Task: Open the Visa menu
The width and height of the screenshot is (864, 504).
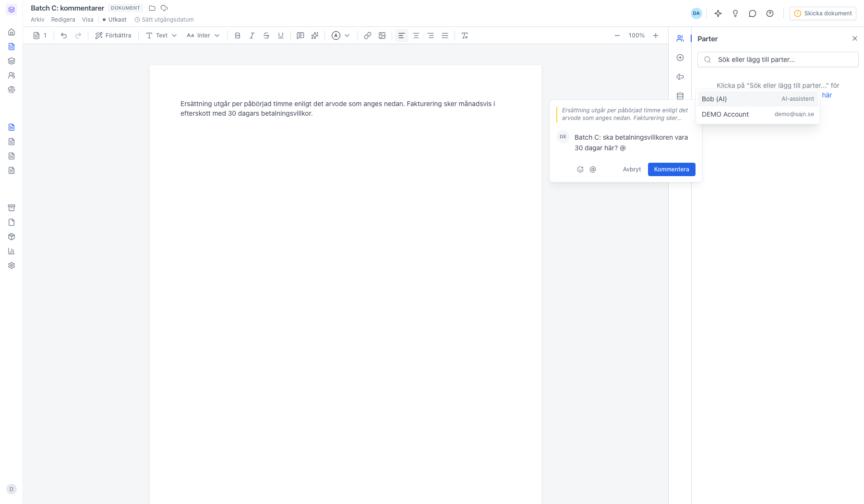Action: [x=88, y=20]
